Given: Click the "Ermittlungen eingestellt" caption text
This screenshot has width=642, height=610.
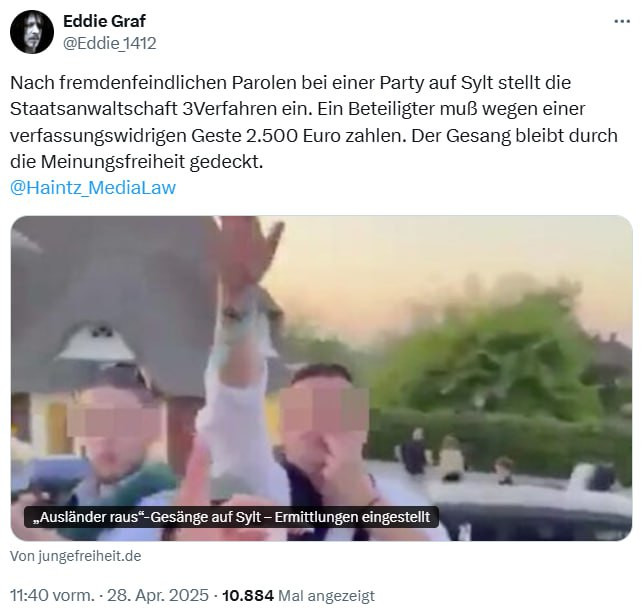Looking at the screenshot, I should [x=352, y=517].
